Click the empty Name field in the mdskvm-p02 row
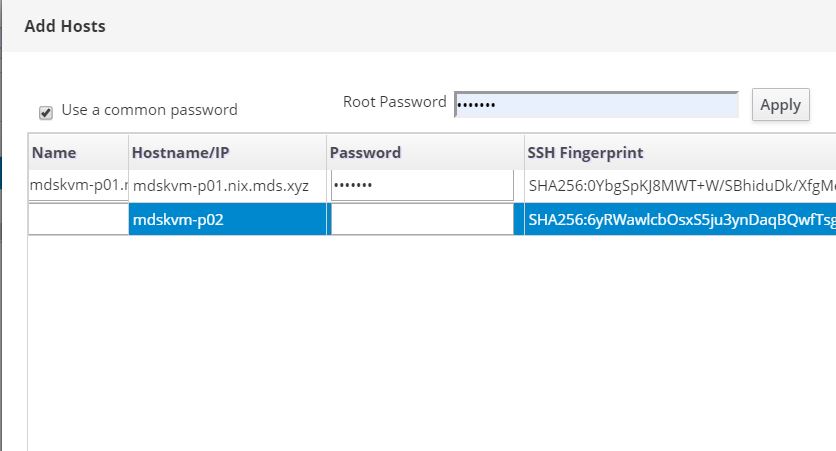 click(79, 220)
